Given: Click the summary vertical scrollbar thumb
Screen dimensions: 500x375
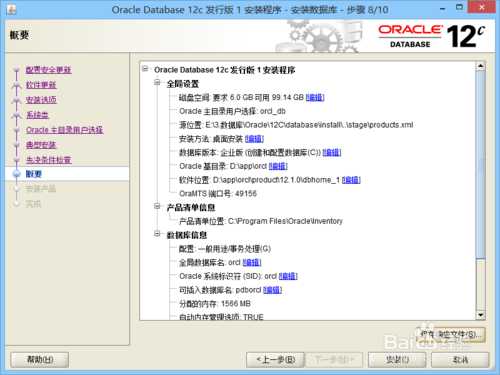Looking at the screenshot, I should click(x=480, y=164).
